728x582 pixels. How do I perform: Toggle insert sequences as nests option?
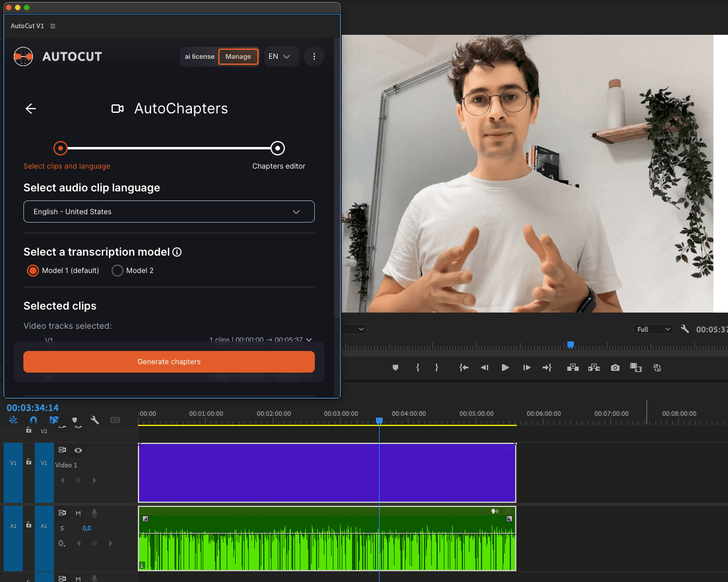tap(13, 421)
